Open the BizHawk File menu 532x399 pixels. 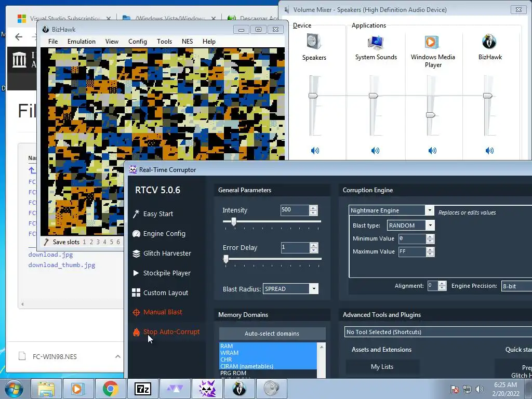tap(53, 42)
